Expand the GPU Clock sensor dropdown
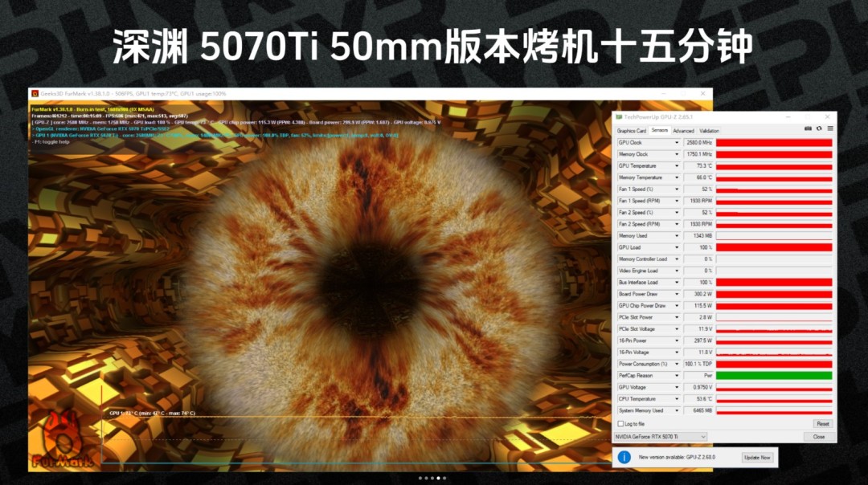This screenshot has width=868, height=485. click(677, 143)
